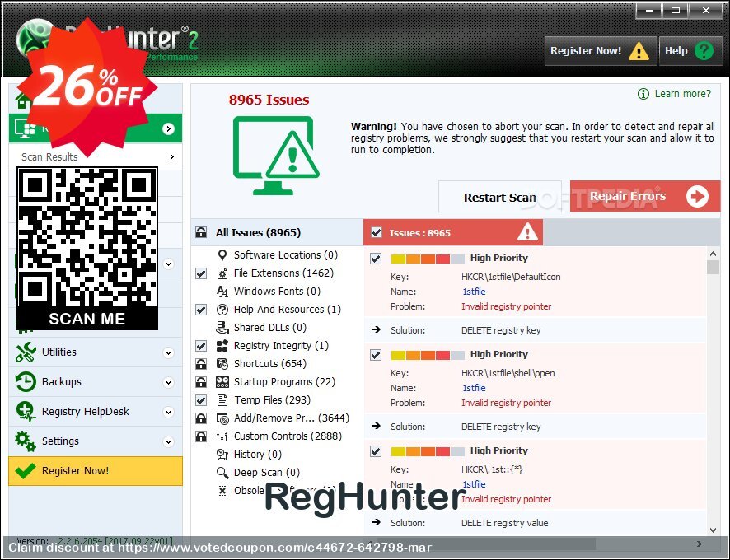Click the Shortcuts icon

click(x=222, y=364)
